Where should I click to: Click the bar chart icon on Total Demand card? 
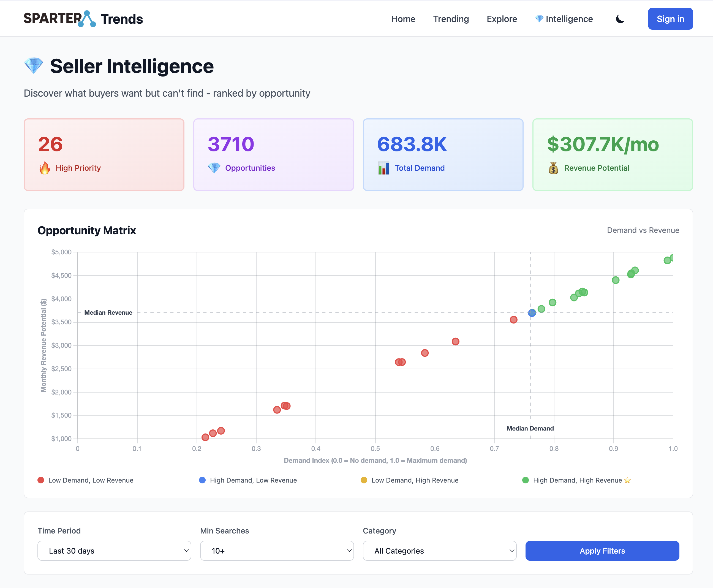383,168
